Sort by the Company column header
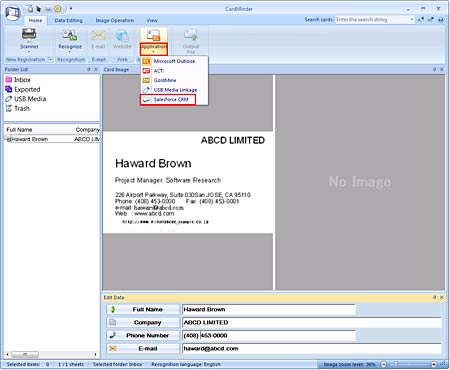The width and height of the screenshot is (450, 370). coord(87,130)
